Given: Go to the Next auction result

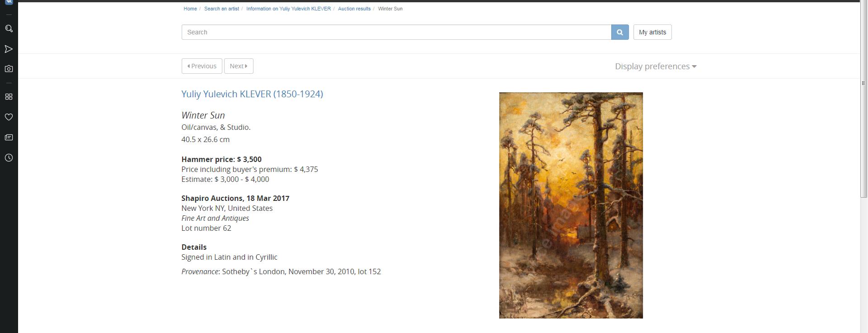Looking at the screenshot, I should click(239, 66).
